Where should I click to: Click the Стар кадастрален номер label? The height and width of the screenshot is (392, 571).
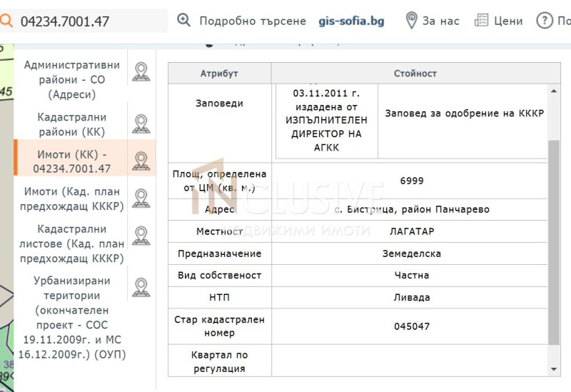(219, 326)
